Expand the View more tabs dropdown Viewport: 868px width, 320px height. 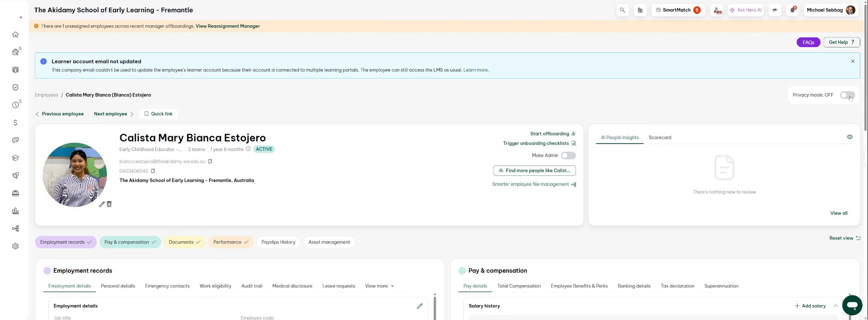380,286
